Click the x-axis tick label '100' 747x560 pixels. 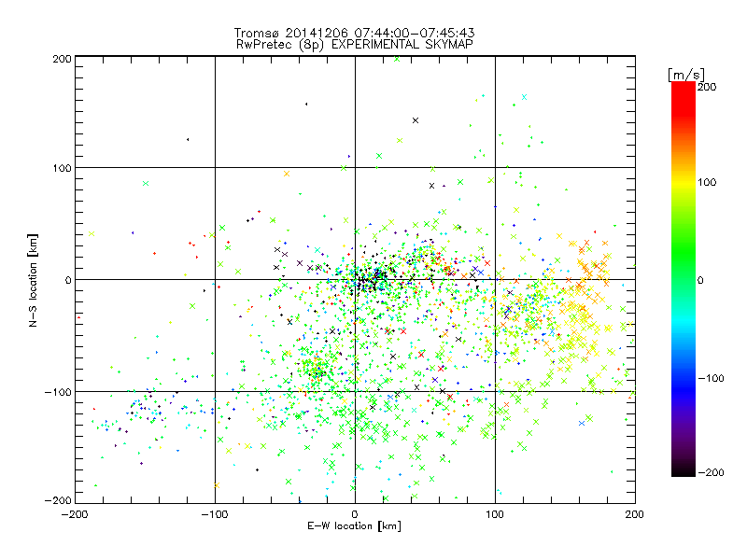coord(495,514)
